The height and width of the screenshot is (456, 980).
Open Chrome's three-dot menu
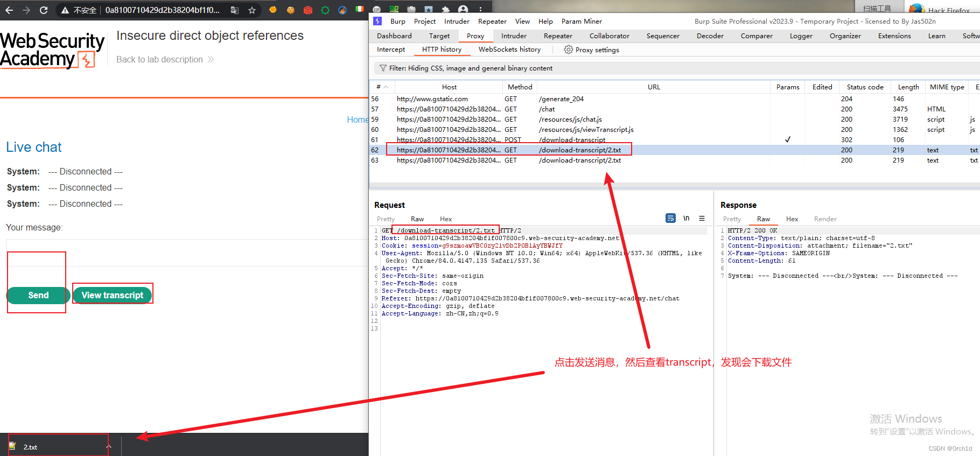point(480,10)
